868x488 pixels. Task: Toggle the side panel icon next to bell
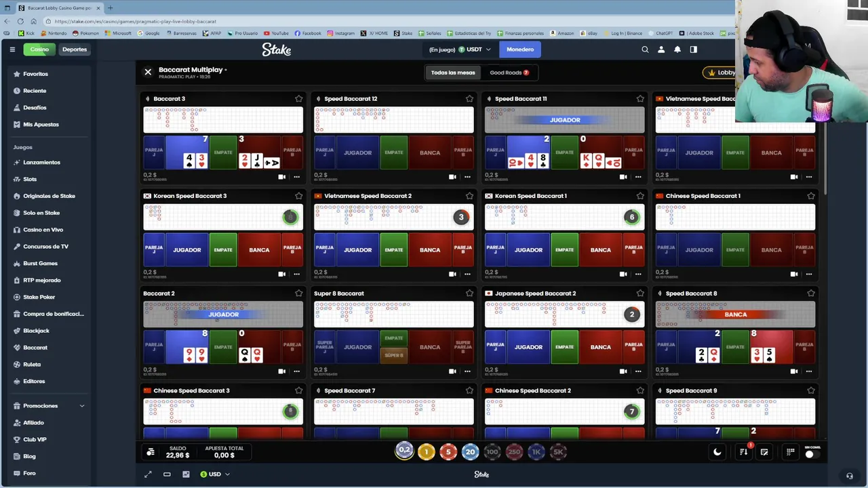point(693,49)
